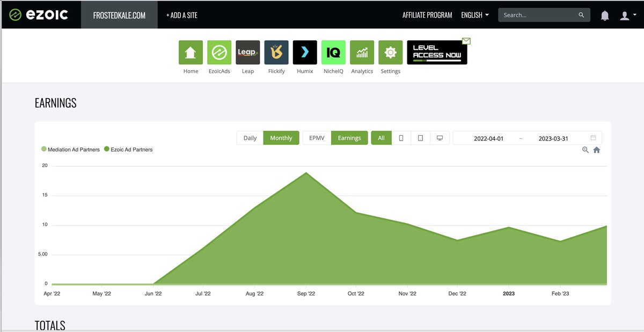Screen dimensions: 644x332
Task: Click the Feb '23 axis label
Action: click(x=560, y=293)
